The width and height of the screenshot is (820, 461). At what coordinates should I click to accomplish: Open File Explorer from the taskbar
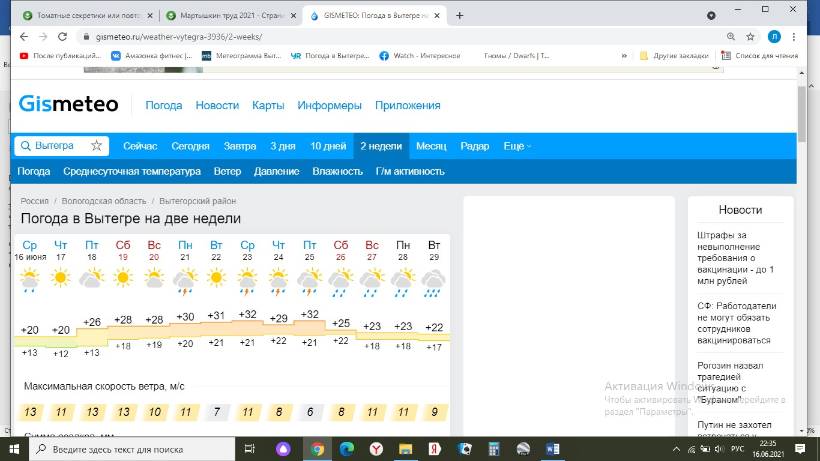pos(405,449)
